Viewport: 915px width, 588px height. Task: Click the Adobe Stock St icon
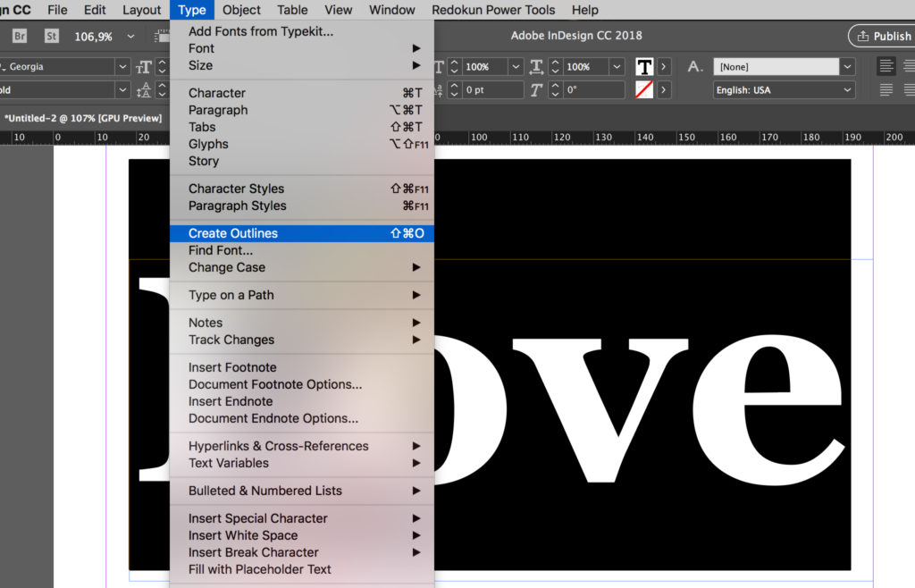pyautogui.click(x=53, y=37)
